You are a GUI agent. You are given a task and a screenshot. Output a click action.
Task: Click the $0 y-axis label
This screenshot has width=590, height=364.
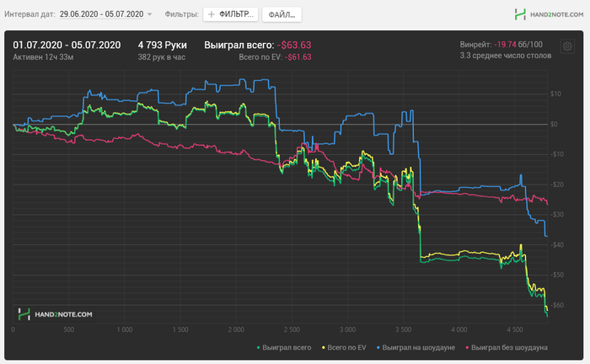coord(554,124)
